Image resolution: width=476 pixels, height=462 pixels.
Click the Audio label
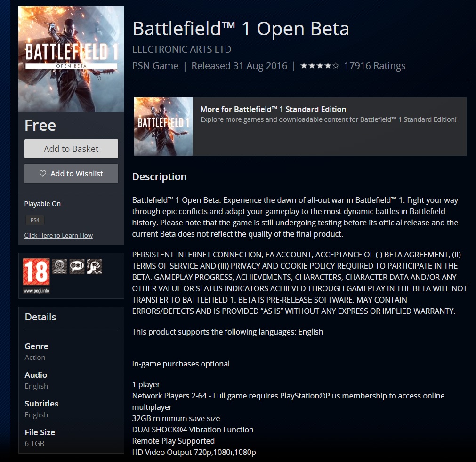click(36, 375)
